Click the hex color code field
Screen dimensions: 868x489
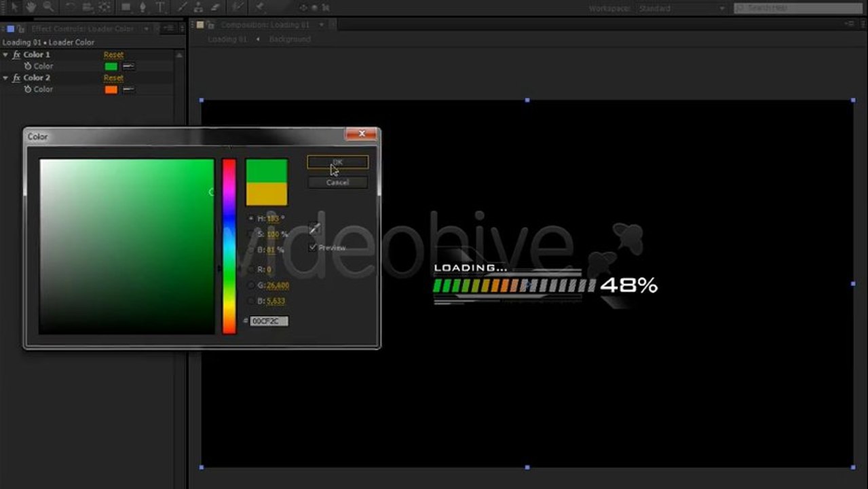tap(269, 321)
